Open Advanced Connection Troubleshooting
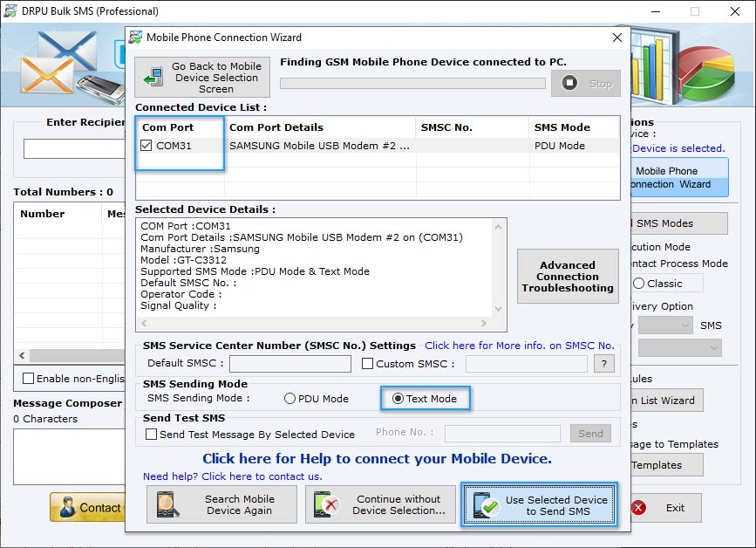The image size is (756, 548). coord(568,277)
